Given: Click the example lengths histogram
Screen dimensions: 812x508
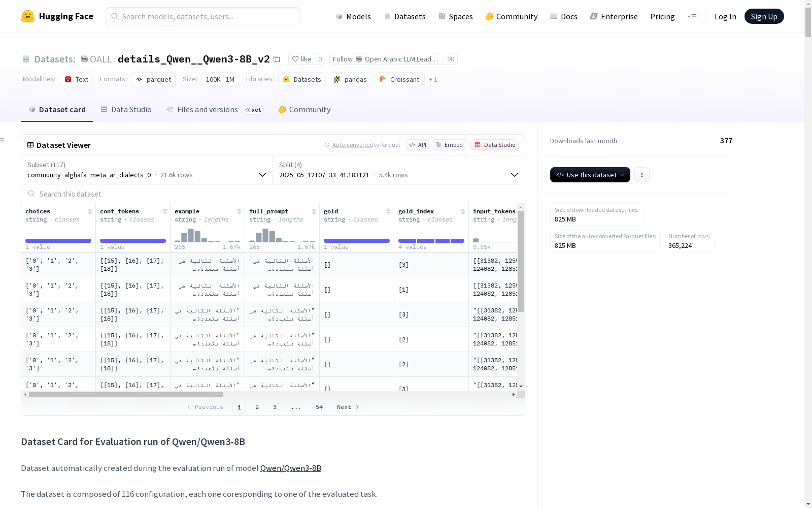Looking at the screenshot, I should click(x=208, y=235).
